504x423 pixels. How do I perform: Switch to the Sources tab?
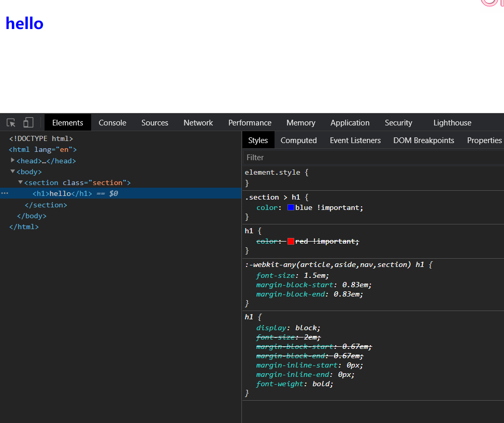pyautogui.click(x=154, y=123)
